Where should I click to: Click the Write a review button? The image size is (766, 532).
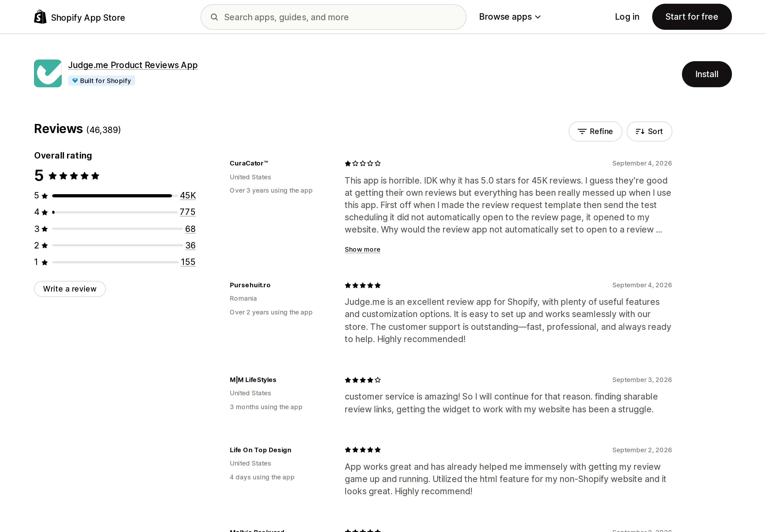point(70,289)
